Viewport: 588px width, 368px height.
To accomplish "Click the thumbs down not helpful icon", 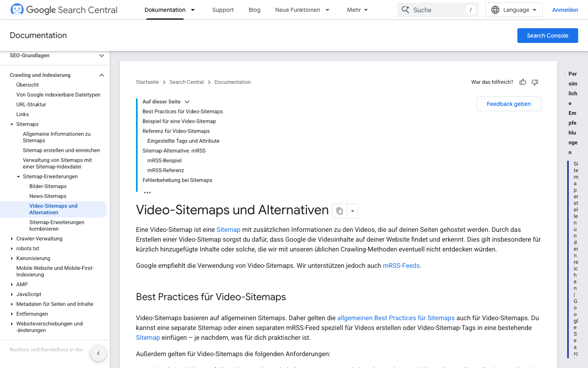I will point(535,82).
